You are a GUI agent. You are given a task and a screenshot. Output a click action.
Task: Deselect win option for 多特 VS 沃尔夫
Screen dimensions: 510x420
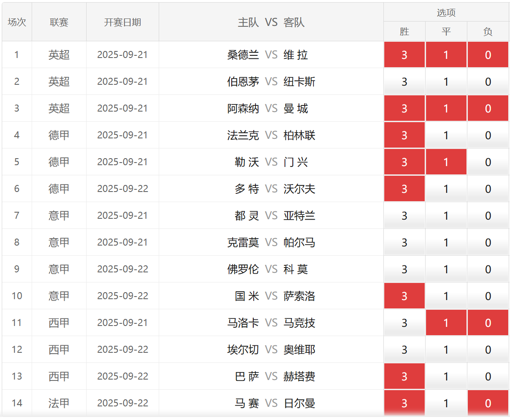pos(404,189)
